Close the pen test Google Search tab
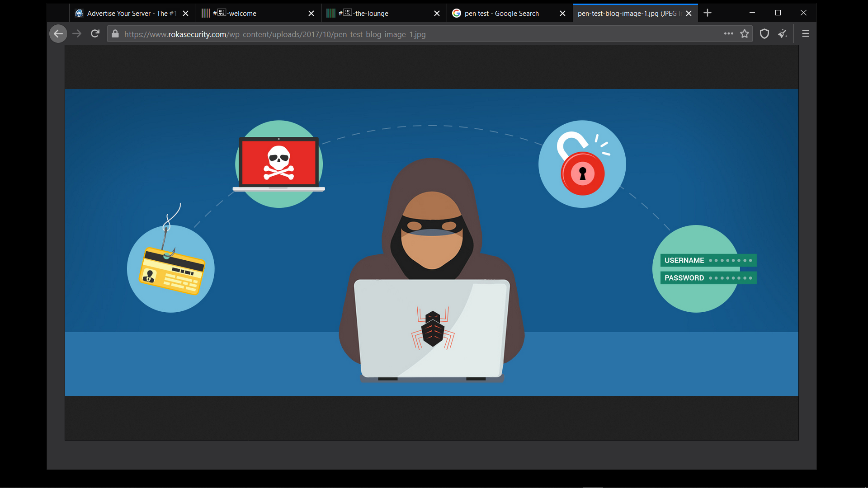This screenshot has height=488, width=868. pos(562,14)
